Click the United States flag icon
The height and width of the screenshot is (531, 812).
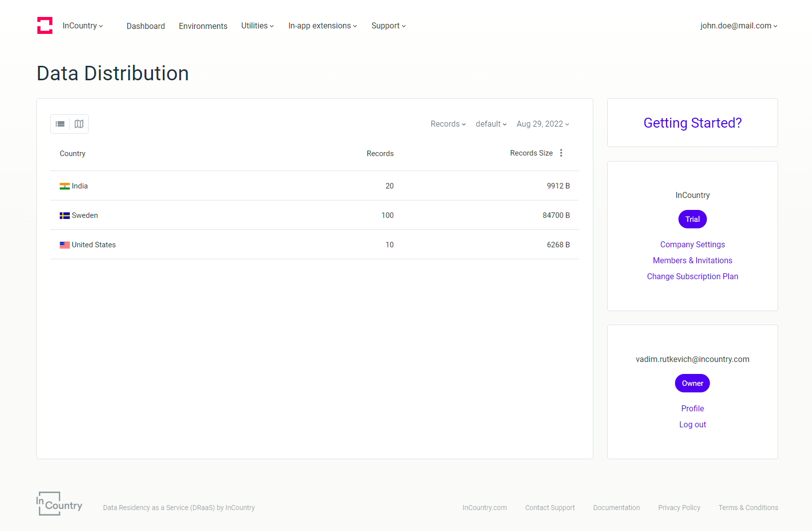(65, 245)
